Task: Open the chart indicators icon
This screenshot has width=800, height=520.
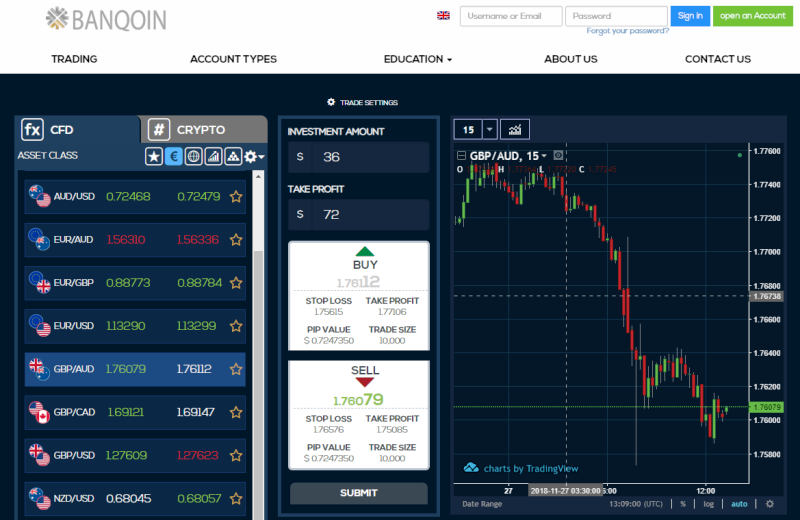Action: (515, 130)
